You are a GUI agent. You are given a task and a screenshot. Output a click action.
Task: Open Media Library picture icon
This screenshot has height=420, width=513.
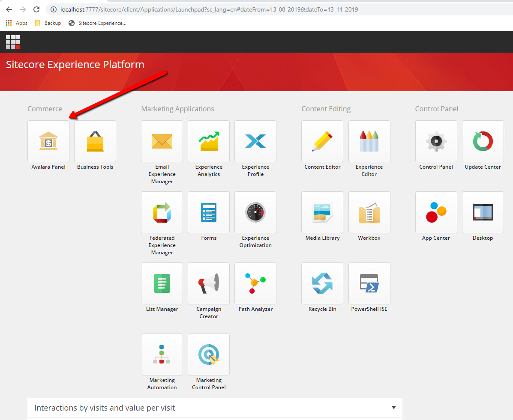click(322, 212)
